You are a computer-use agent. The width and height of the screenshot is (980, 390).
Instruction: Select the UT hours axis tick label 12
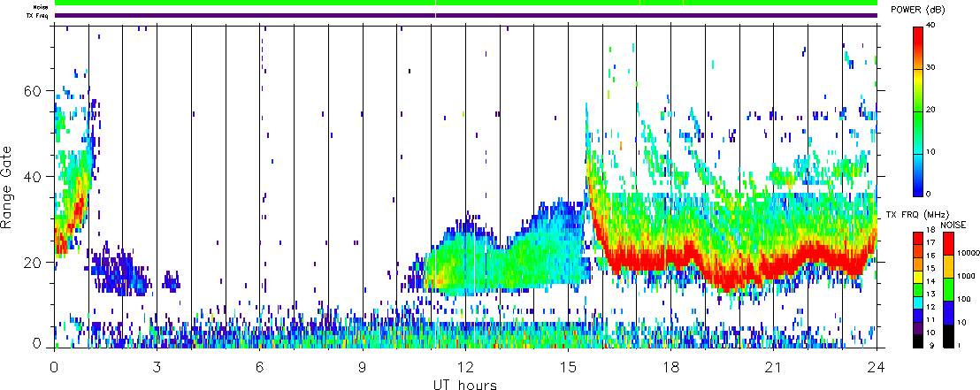tap(465, 365)
